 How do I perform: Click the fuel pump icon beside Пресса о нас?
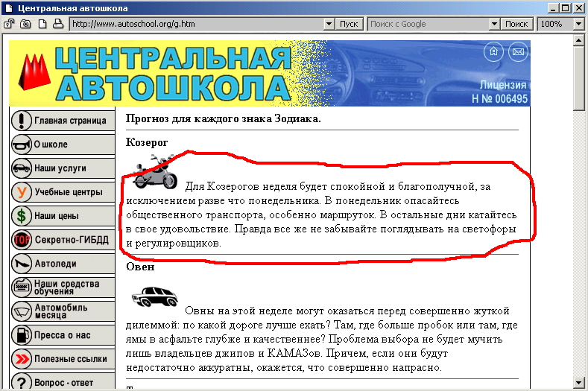point(22,335)
